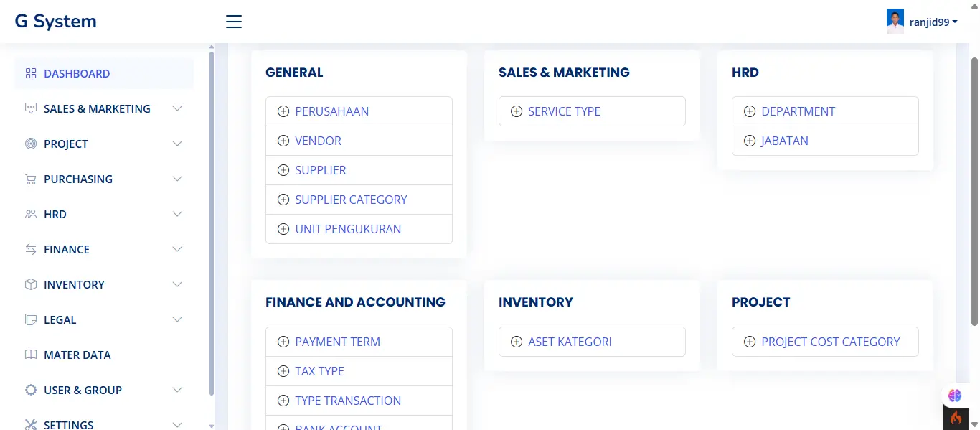
Task: Click the Mater Data book icon
Action: point(31,355)
